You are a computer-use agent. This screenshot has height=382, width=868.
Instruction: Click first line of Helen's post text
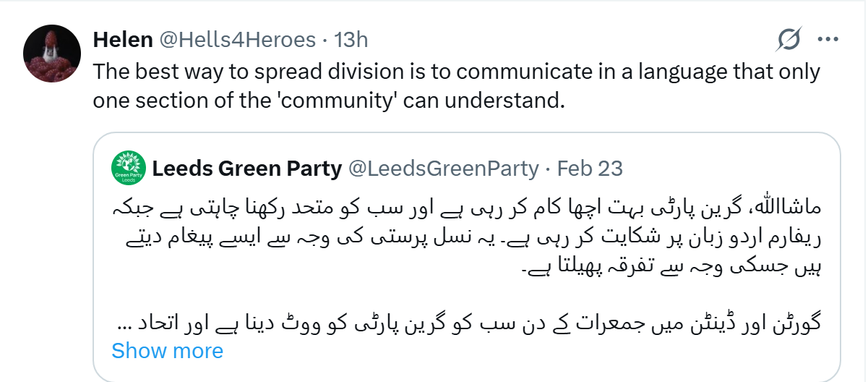[x=456, y=72]
